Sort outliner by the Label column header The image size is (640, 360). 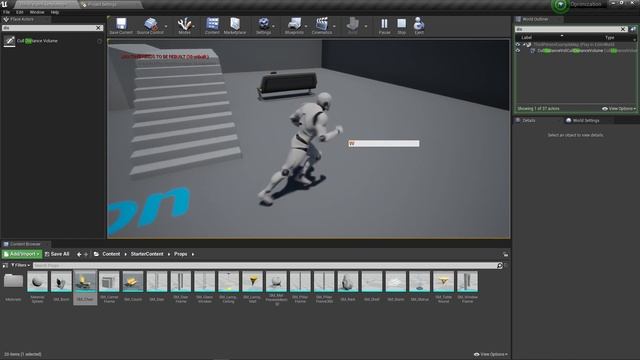pos(527,37)
